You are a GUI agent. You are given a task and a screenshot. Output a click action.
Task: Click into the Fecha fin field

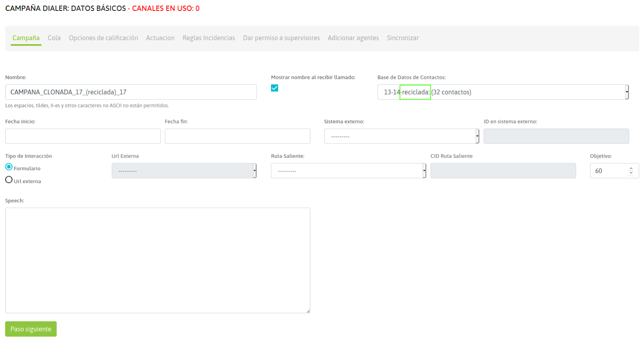[237, 136]
